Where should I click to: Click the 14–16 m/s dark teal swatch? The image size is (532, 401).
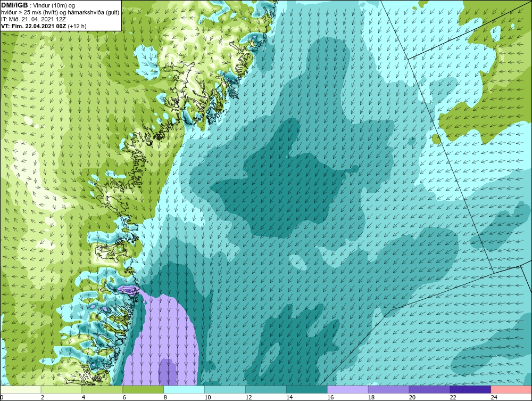click(307, 389)
